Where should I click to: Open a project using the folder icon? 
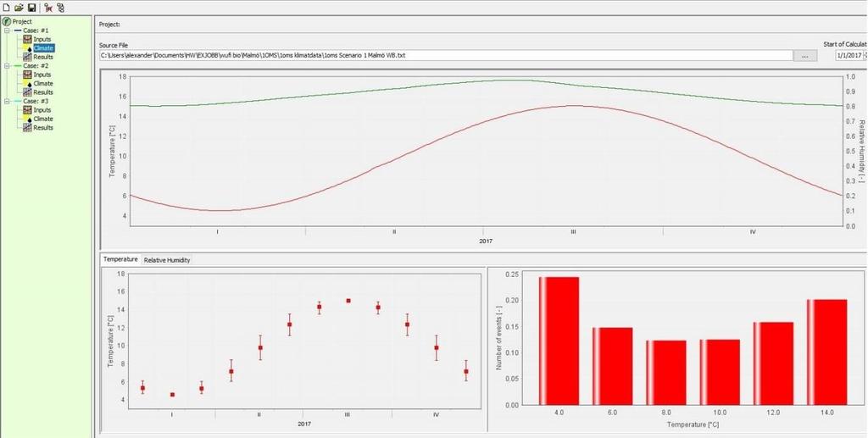pos(19,7)
